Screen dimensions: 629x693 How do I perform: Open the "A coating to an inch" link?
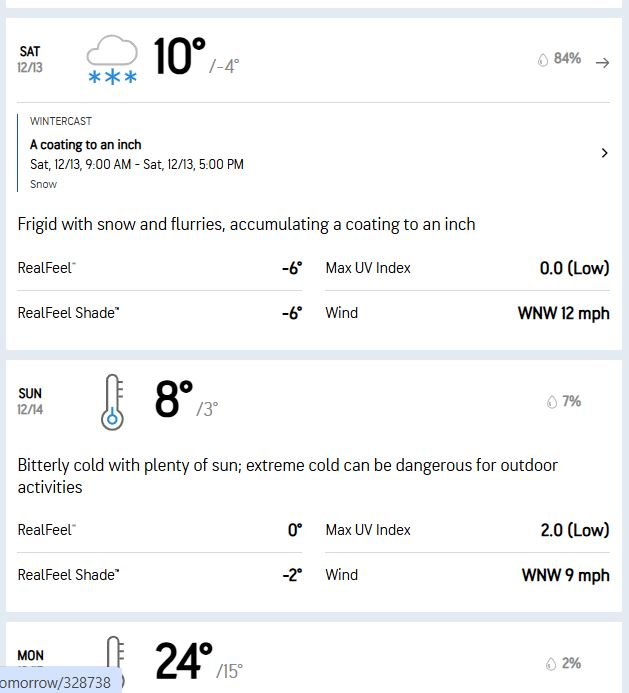click(86, 144)
